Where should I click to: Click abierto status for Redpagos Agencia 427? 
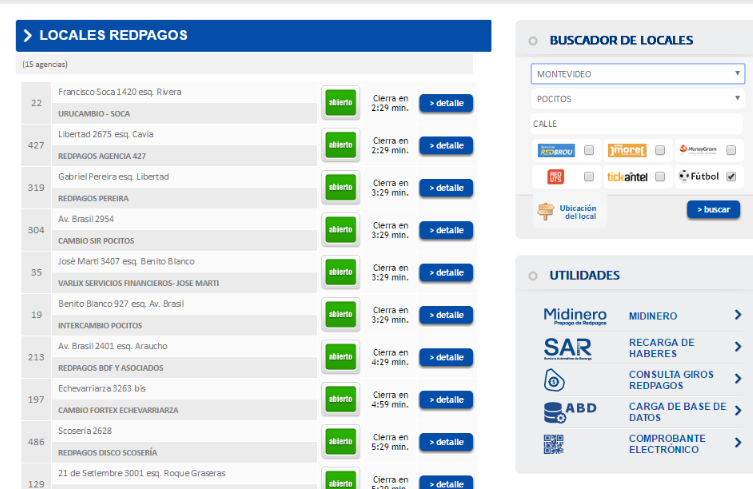coord(340,145)
